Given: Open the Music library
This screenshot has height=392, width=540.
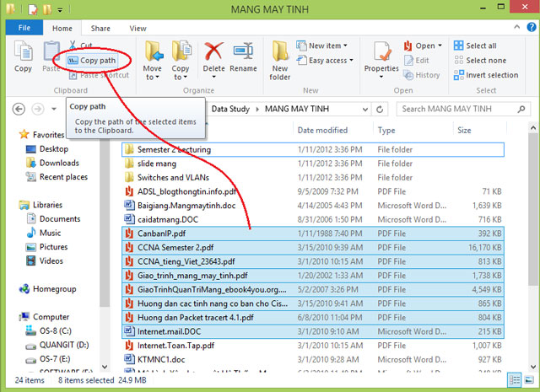Looking at the screenshot, I should tap(43, 233).
